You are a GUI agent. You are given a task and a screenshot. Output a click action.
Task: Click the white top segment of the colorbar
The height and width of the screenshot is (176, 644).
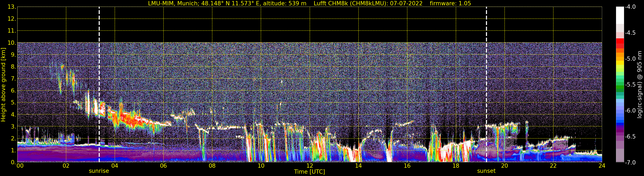tap(620, 16)
